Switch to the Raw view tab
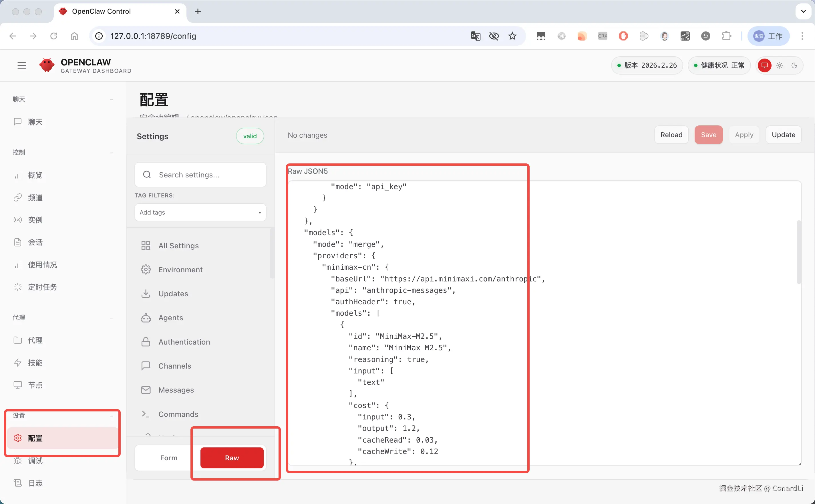This screenshot has height=504, width=815. [232, 458]
